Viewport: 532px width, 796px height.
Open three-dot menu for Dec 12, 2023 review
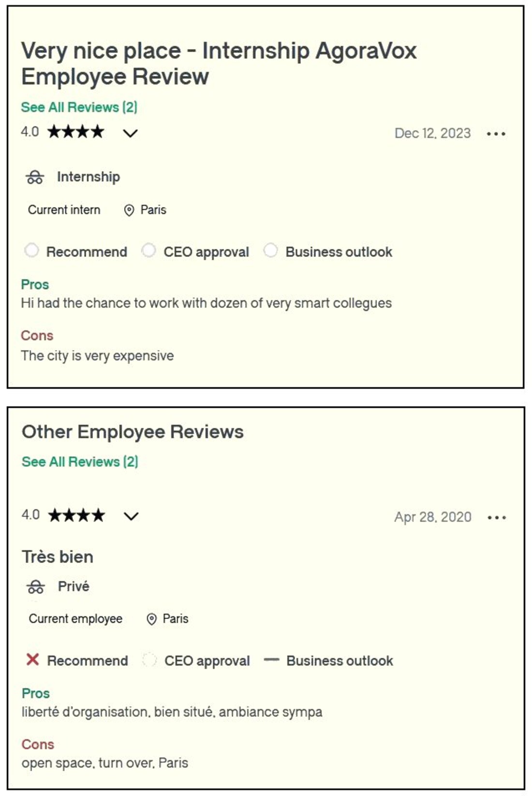496,134
